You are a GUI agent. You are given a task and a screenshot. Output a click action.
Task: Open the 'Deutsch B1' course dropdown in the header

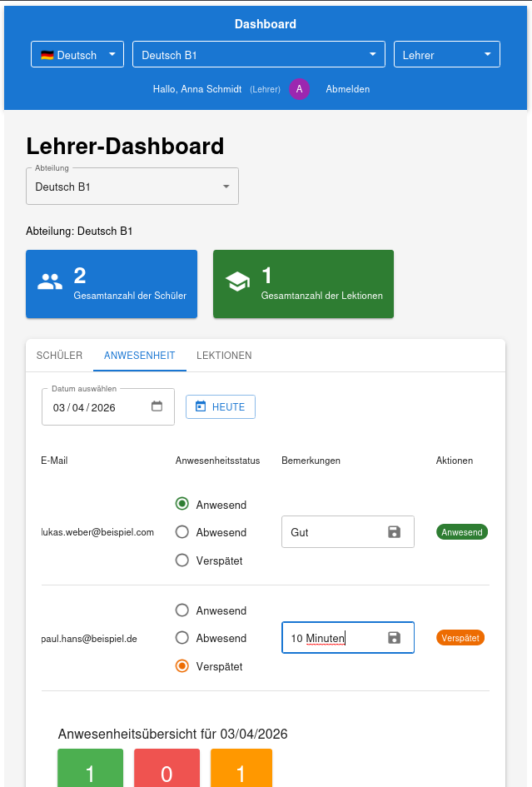[x=258, y=55]
